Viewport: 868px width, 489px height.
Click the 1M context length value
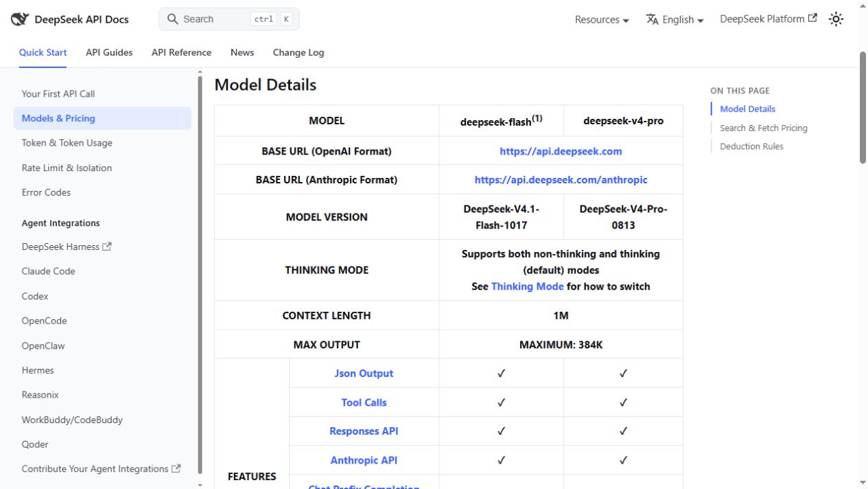561,316
